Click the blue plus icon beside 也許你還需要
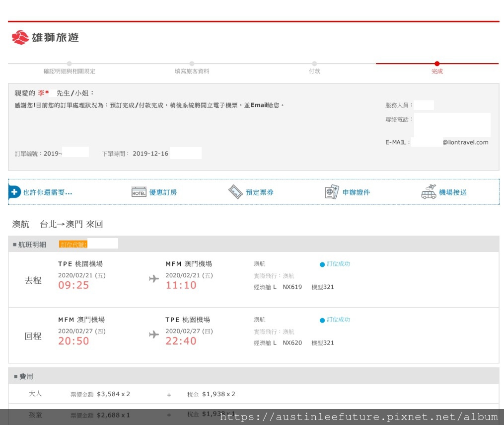The width and height of the screenshot is (504, 425). point(14,192)
